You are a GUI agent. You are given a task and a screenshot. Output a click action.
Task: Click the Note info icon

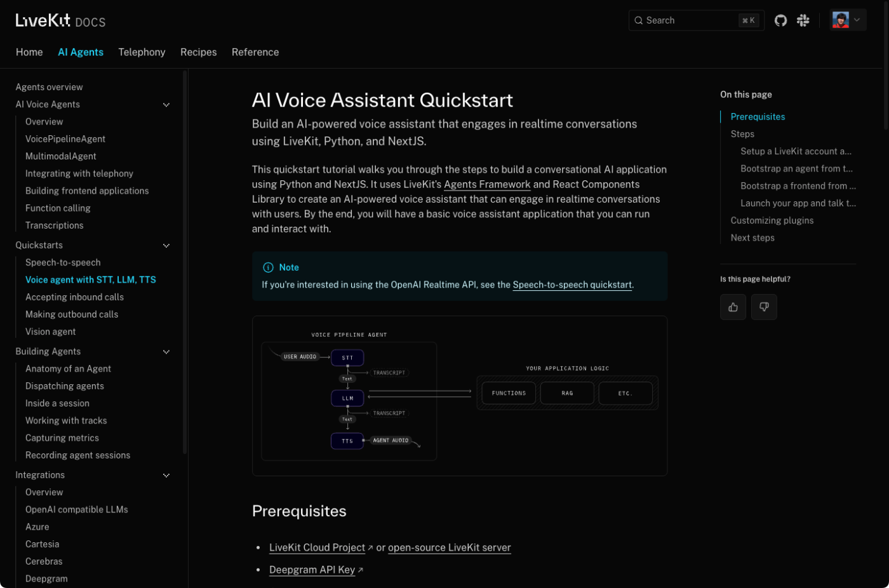[268, 267]
